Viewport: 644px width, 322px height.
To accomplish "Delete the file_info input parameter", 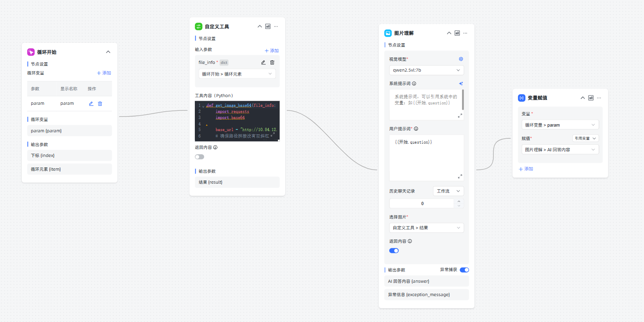I will tap(272, 63).
